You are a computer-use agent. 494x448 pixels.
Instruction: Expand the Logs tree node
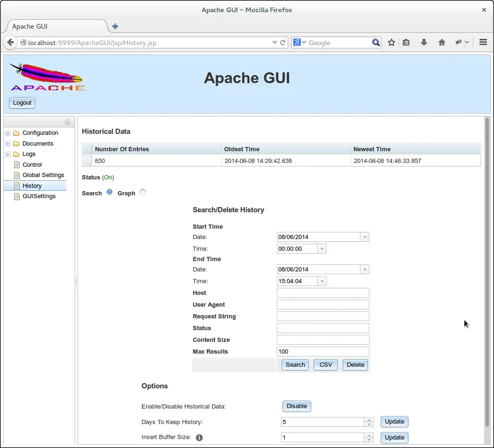coord(8,154)
